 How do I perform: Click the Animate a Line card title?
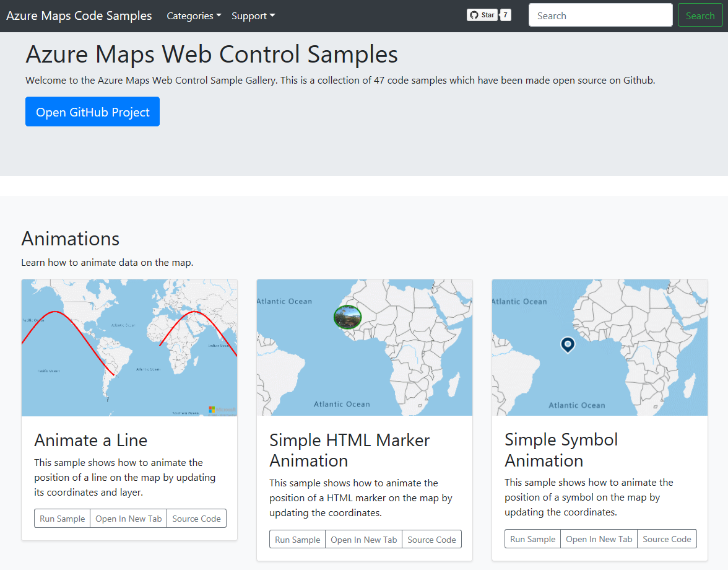point(91,440)
